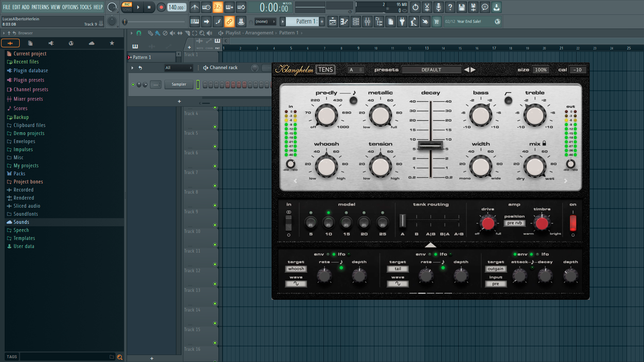The image size is (644, 362).
Task: Open the whoosh target selector
Action: (x=296, y=269)
